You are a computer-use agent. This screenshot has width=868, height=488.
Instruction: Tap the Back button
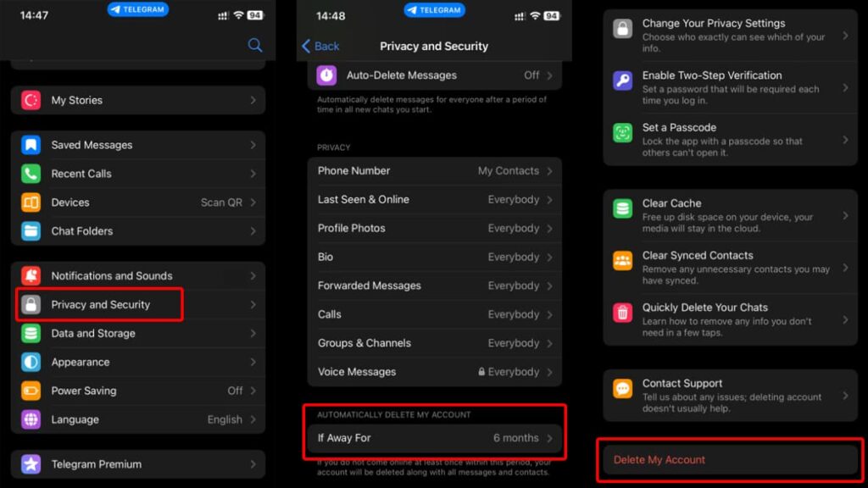[320, 47]
